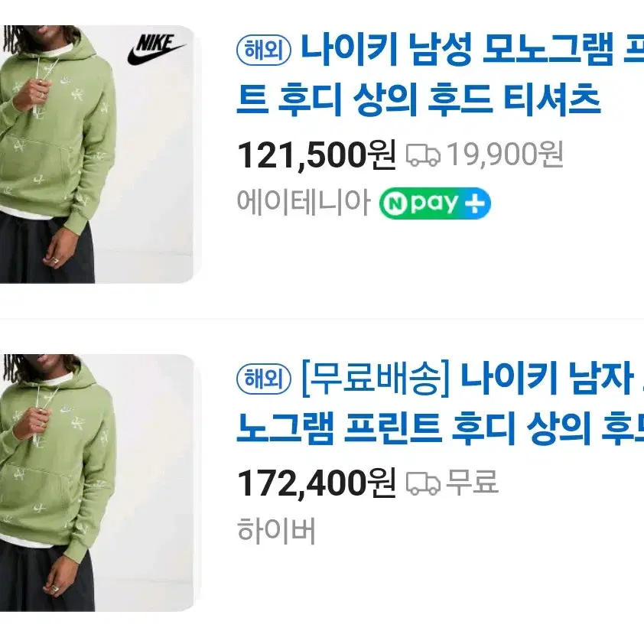Viewport: 644px width, 644px height.
Task: Click the word pay in the Npay+ badge
Action: pyautogui.click(x=434, y=203)
